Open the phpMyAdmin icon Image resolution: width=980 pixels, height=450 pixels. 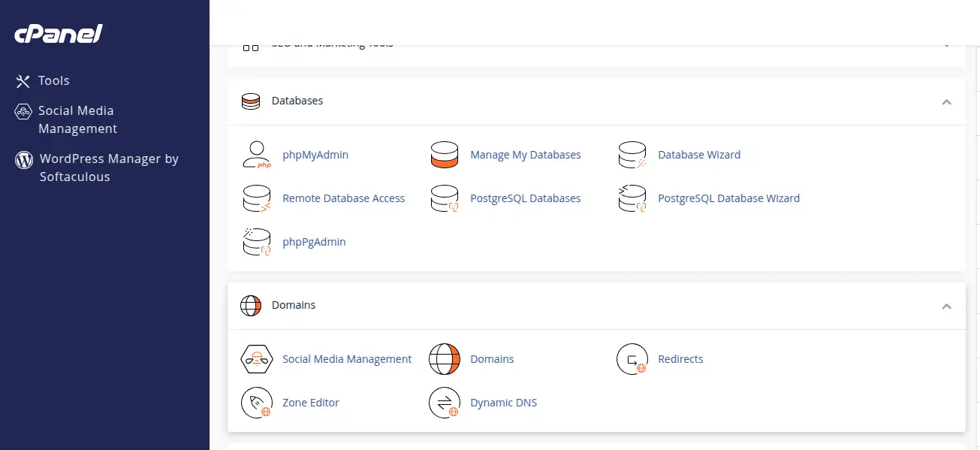(x=257, y=155)
